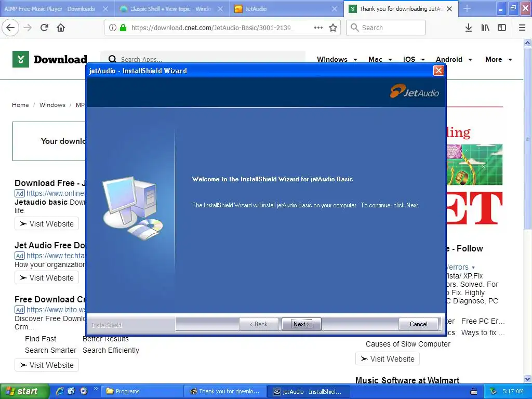Viewport: 532px width, 399px height.
Task: Open the Firefox home page icon
Action: pyautogui.click(x=61, y=28)
